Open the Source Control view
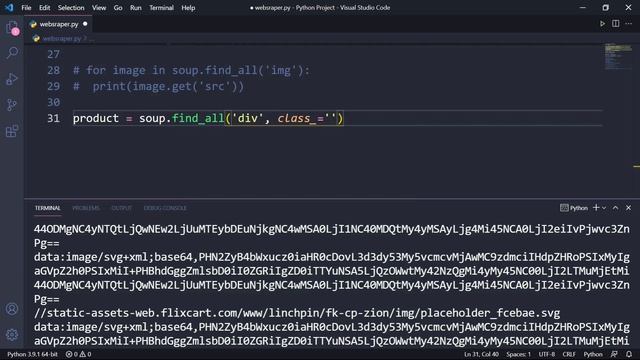The width and height of the screenshot is (640, 360). coord(12,105)
